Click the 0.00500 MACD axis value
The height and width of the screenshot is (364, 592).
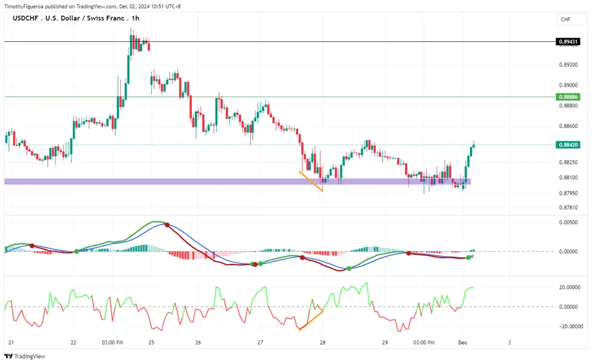(568, 223)
